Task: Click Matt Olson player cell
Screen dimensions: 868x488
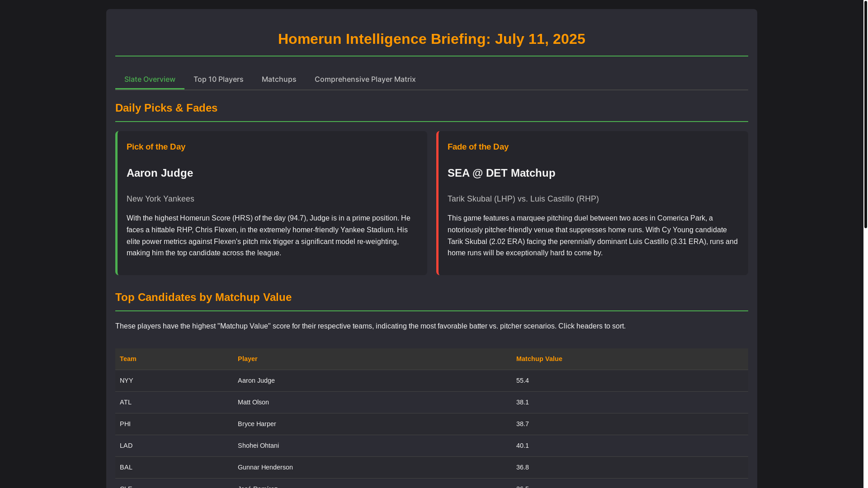Action: point(373,402)
